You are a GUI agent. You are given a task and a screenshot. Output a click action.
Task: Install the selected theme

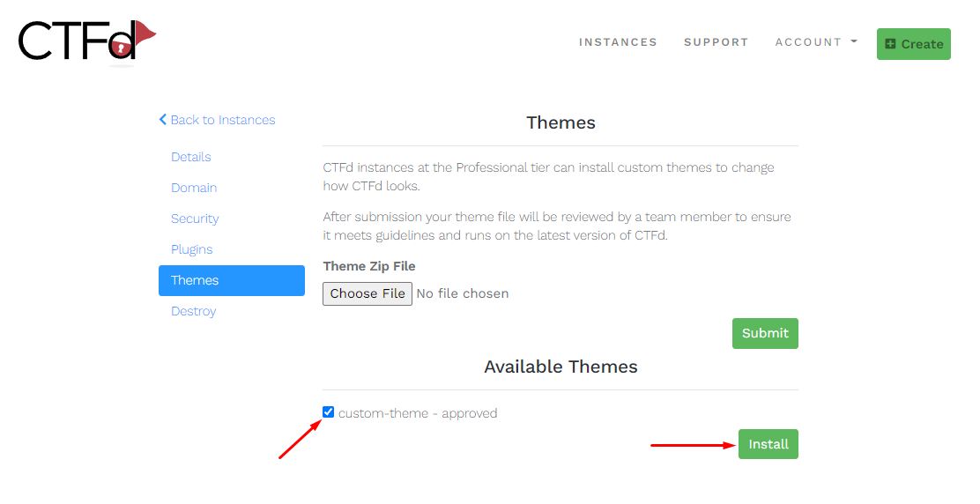[768, 444]
